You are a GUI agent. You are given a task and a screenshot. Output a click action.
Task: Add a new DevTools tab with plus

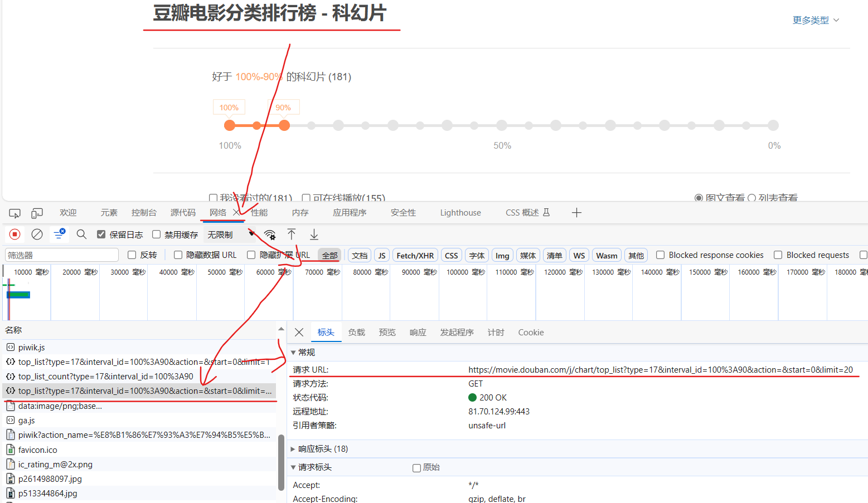coord(576,213)
